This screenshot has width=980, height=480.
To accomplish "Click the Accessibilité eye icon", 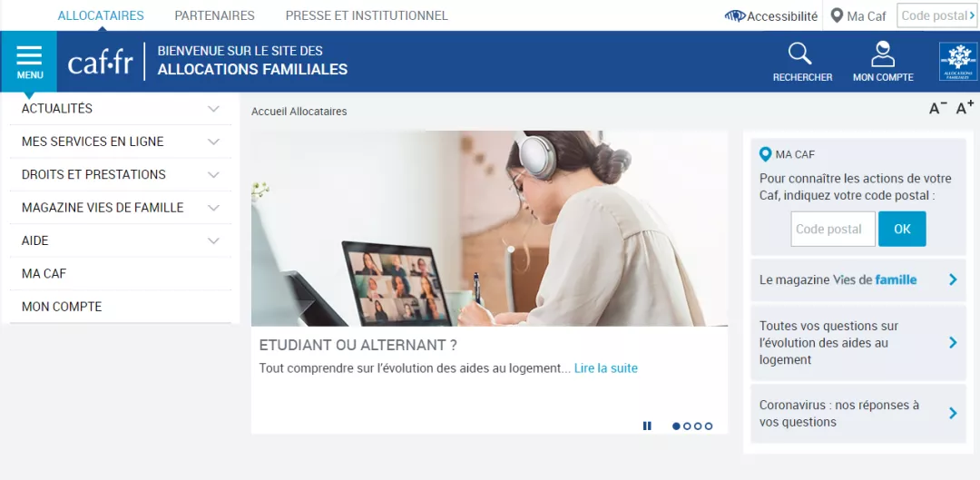I will [735, 16].
